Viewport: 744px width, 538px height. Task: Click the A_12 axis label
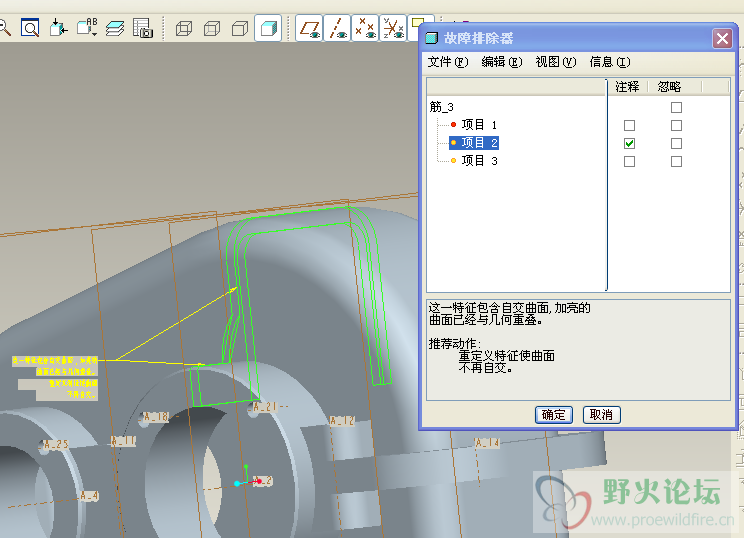(x=342, y=421)
